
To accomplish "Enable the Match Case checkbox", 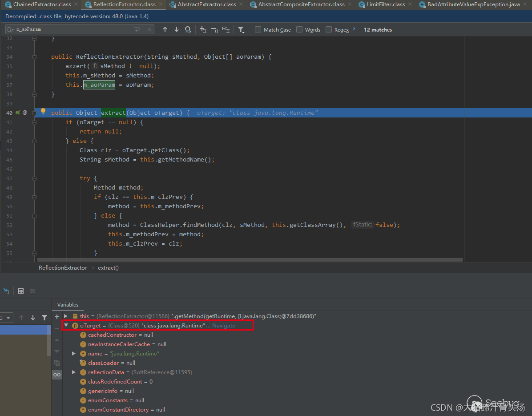I will [x=258, y=30].
